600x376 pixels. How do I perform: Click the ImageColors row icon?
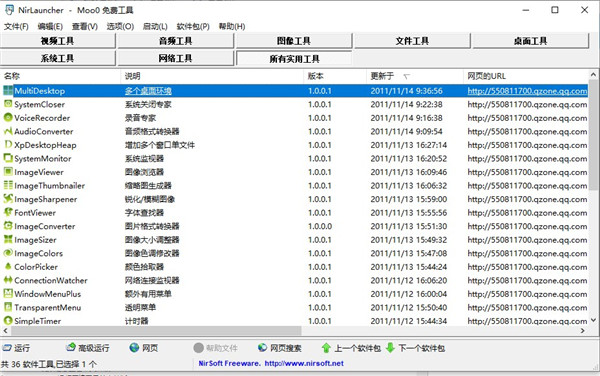point(8,253)
